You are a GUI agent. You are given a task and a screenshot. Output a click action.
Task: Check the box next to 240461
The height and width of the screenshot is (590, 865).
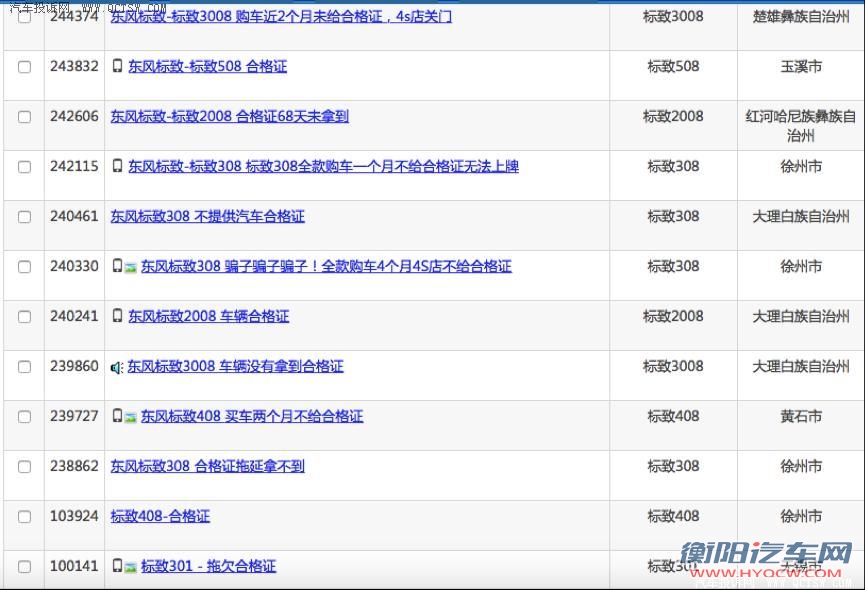point(24,217)
